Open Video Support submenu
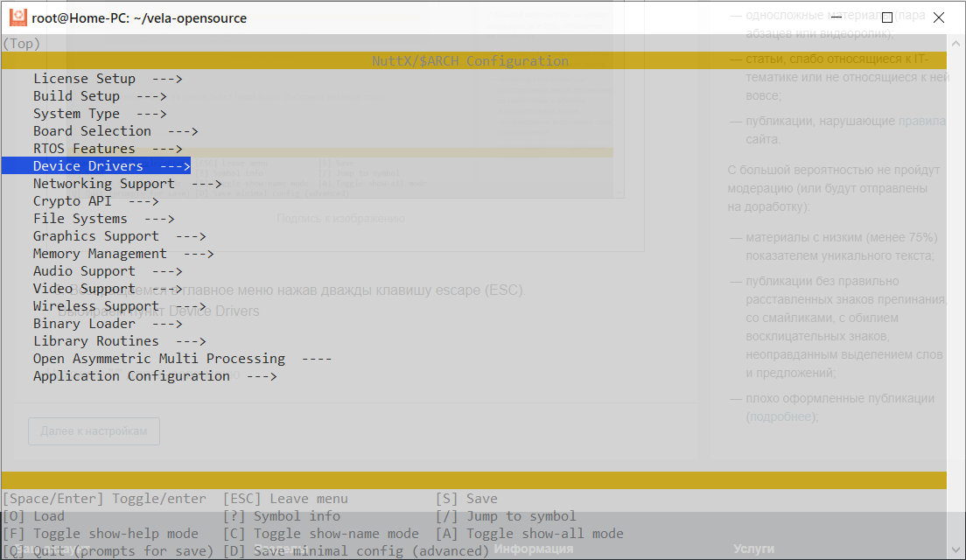The image size is (966, 560). (x=108, y=289)
